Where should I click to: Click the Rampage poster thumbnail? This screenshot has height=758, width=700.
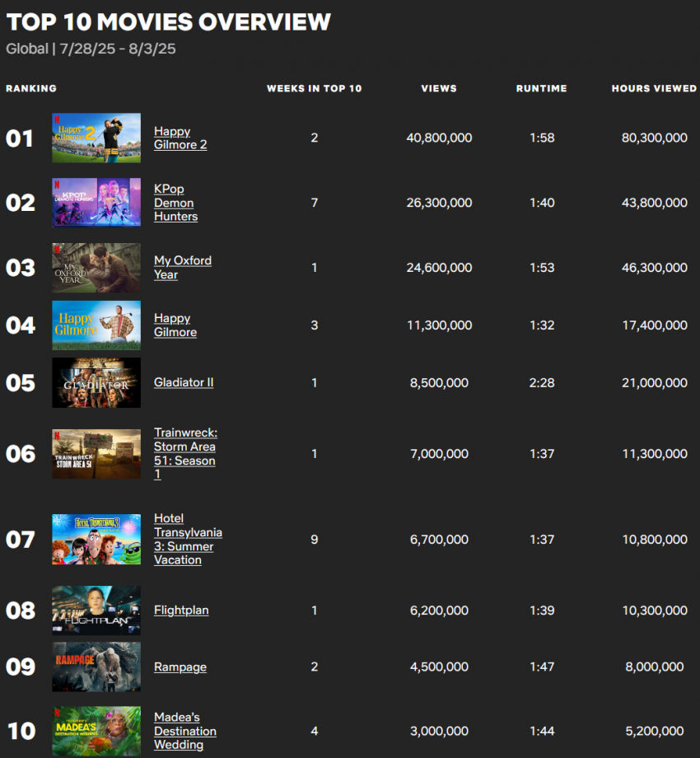click(x=96, y=667)
